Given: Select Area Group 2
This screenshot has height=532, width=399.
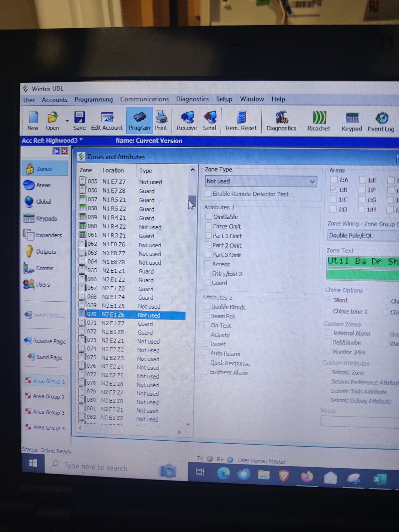Looking at the screenshot, I should tap(45, 396).
